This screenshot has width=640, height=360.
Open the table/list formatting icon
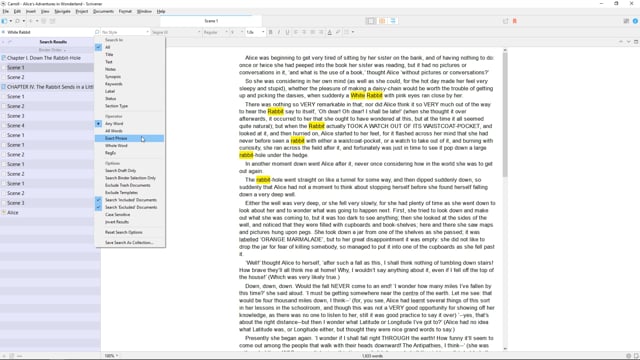pyautogui.click(x=347, y=32)
